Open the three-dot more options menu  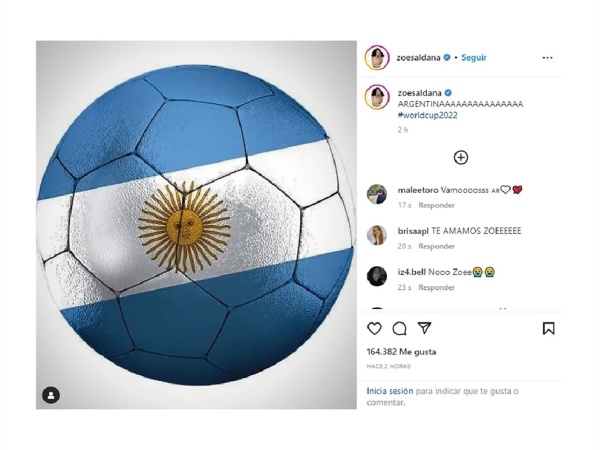click(x=548, y=58)
